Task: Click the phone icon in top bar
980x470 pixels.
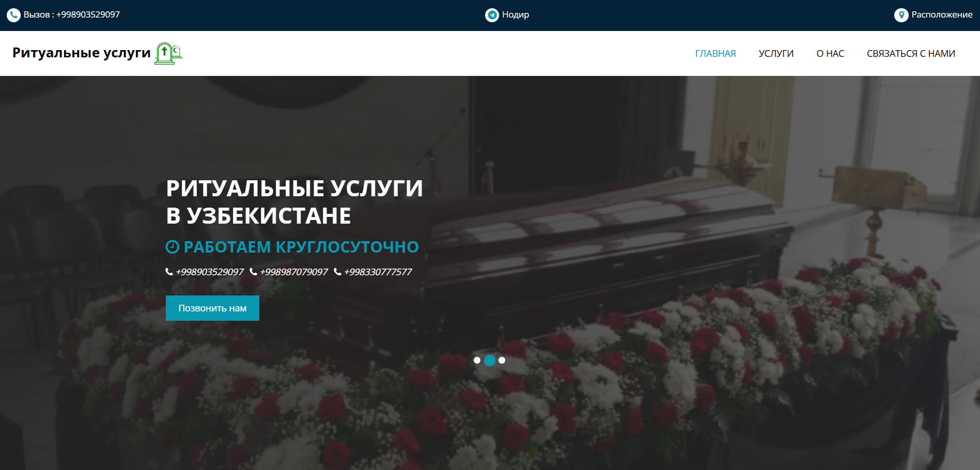Action: pos(13,15)
